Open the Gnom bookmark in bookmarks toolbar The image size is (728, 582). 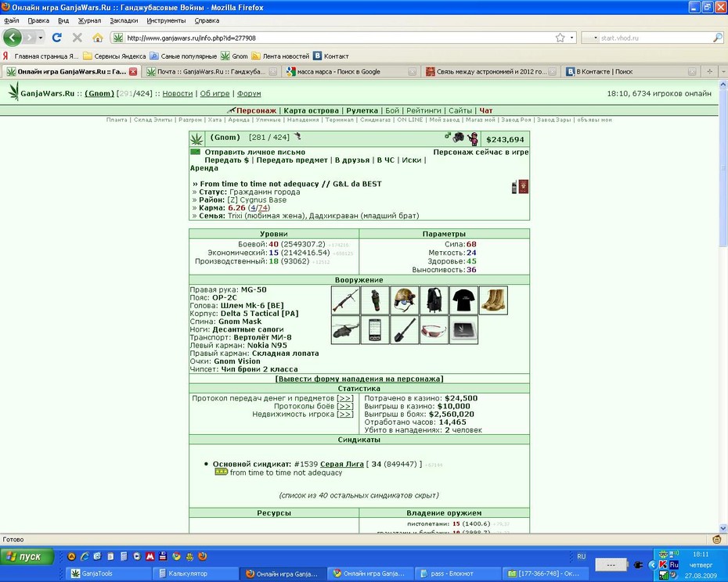coord(235,56)
